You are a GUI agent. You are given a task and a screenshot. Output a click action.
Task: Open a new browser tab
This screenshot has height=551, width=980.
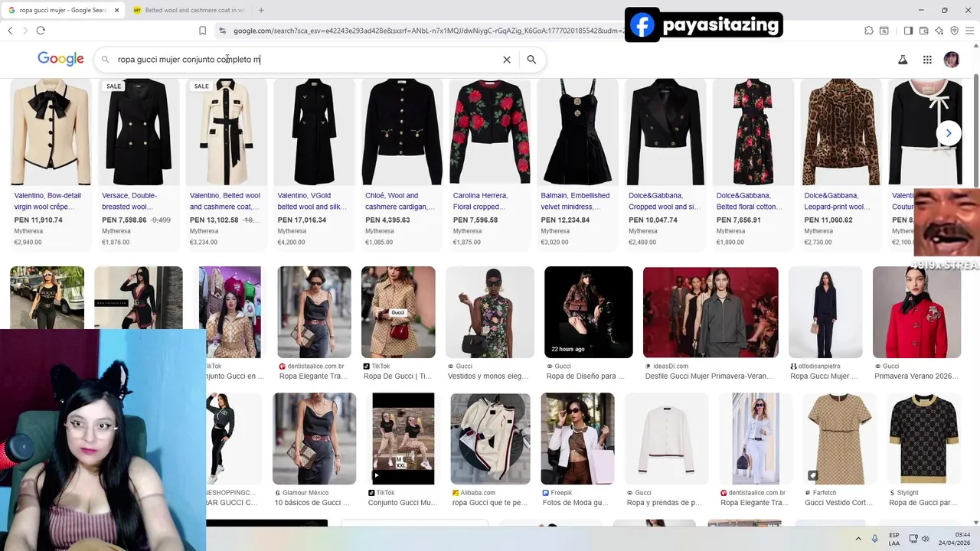[261, 10]
